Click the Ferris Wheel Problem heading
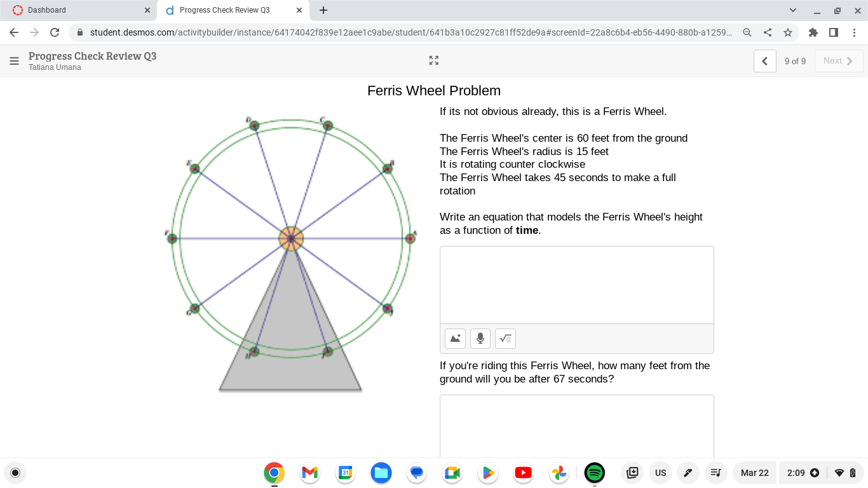Viewport: 868px width, 488px height. coord(434,91)
